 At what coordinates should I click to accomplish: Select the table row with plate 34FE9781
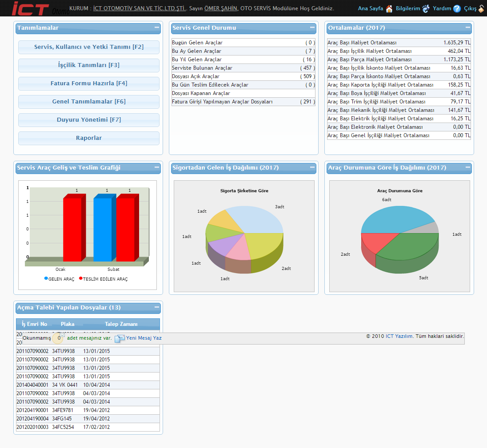tap(88, 410)
